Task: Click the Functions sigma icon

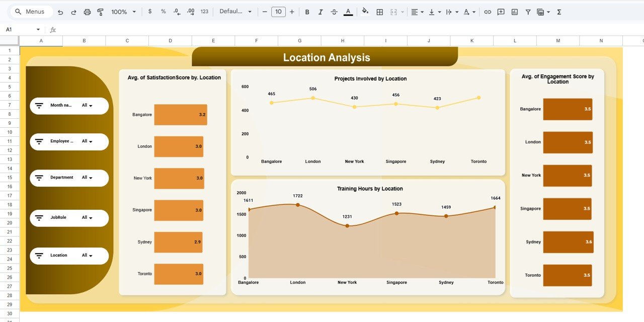Action: (x=558, y=11)
